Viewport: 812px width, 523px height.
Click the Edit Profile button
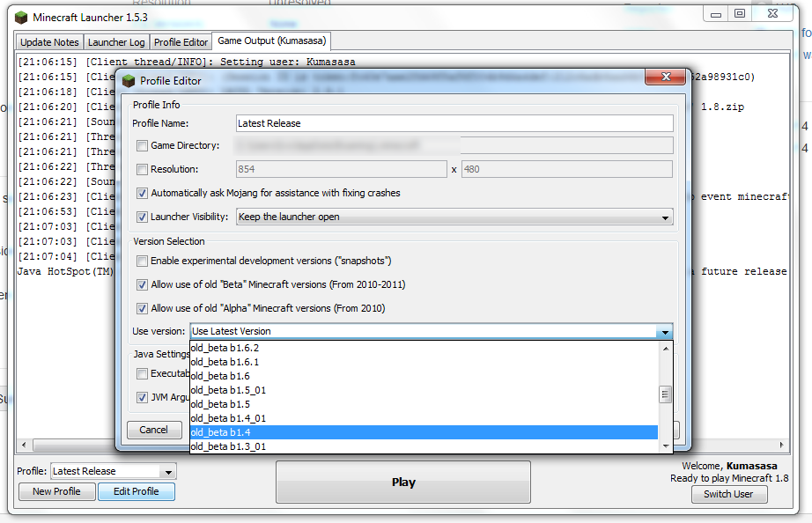(x=137, y=491)
